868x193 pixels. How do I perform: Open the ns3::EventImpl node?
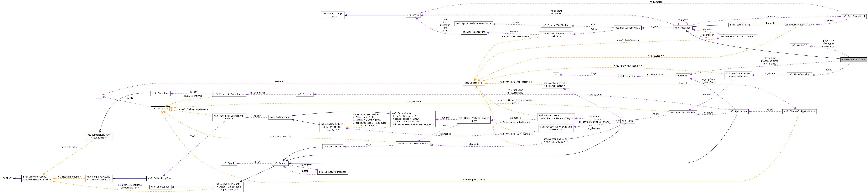point(160,94)
